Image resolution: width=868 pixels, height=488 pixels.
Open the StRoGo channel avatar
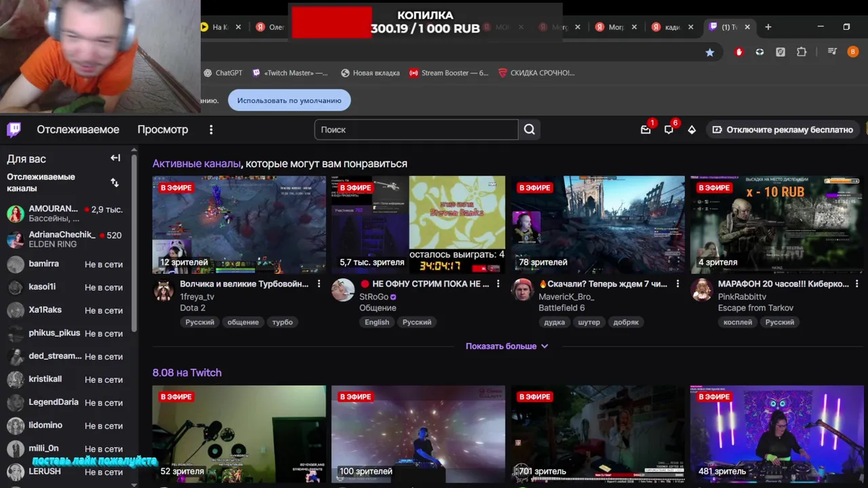tap(343, 290)
